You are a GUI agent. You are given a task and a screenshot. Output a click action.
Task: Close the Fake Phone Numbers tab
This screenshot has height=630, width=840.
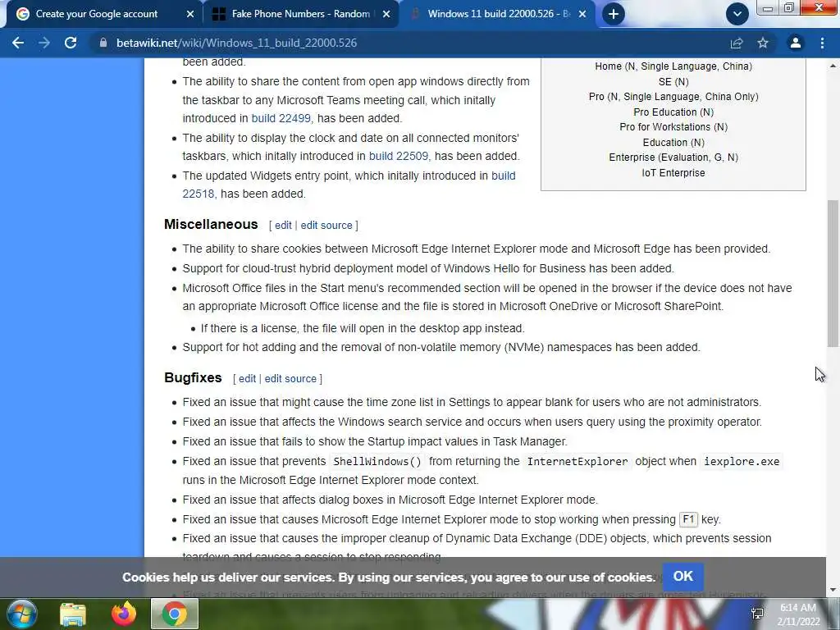386,15
